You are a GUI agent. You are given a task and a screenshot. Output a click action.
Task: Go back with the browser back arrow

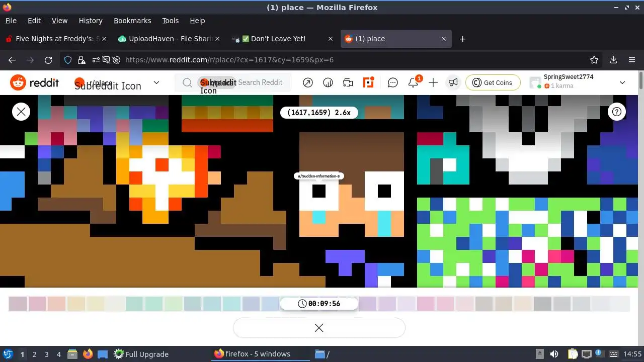[12, 60]
